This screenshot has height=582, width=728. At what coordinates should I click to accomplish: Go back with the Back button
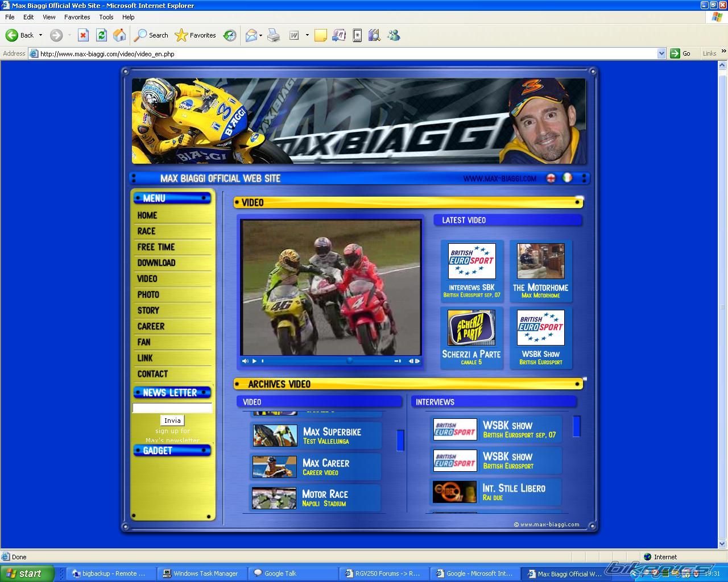[x=19, y=35]
